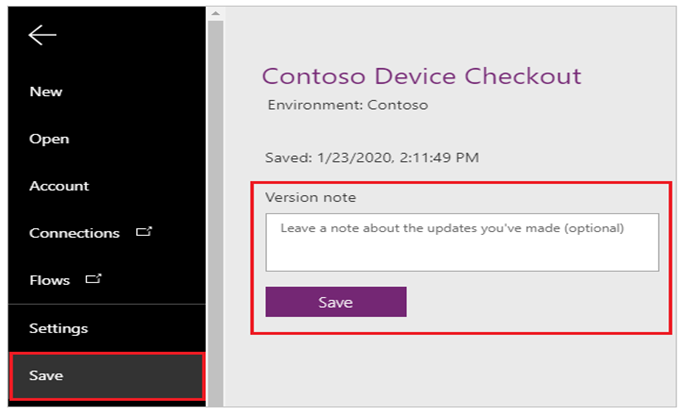Click the Saved timestamp text

tap(372, 158)
